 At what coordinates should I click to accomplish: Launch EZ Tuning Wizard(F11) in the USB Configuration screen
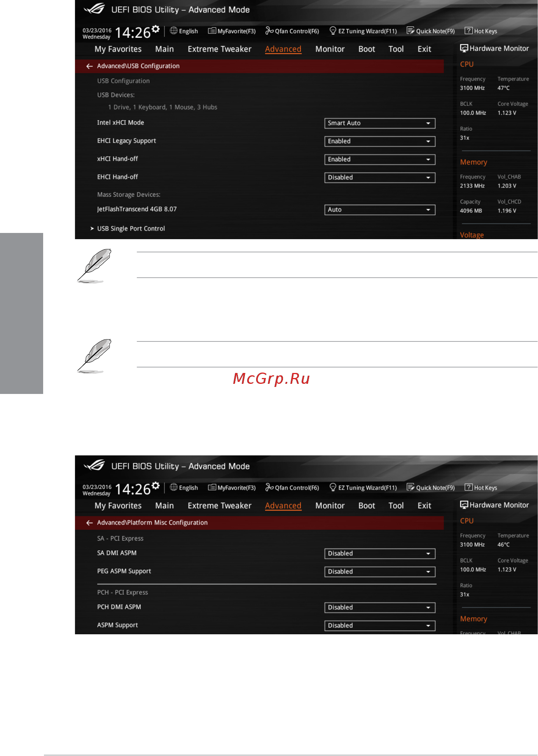(363, 31)
